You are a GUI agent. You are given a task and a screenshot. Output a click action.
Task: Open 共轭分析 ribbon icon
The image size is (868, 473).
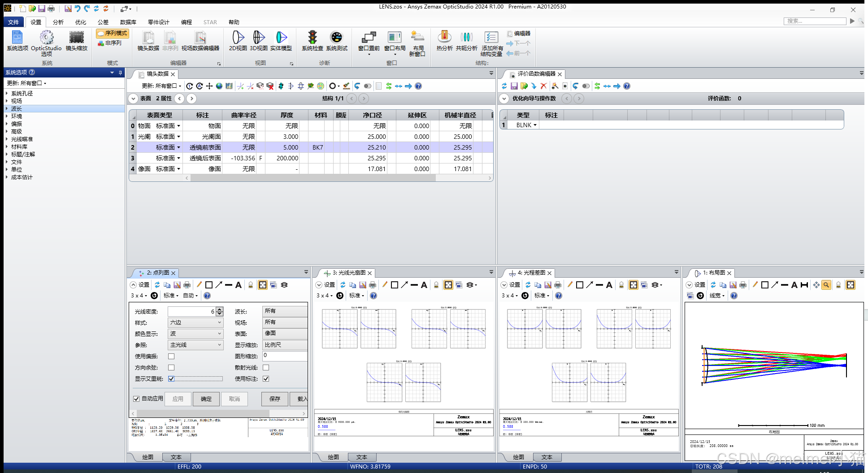pyautogui.click(x=467, y=41)
